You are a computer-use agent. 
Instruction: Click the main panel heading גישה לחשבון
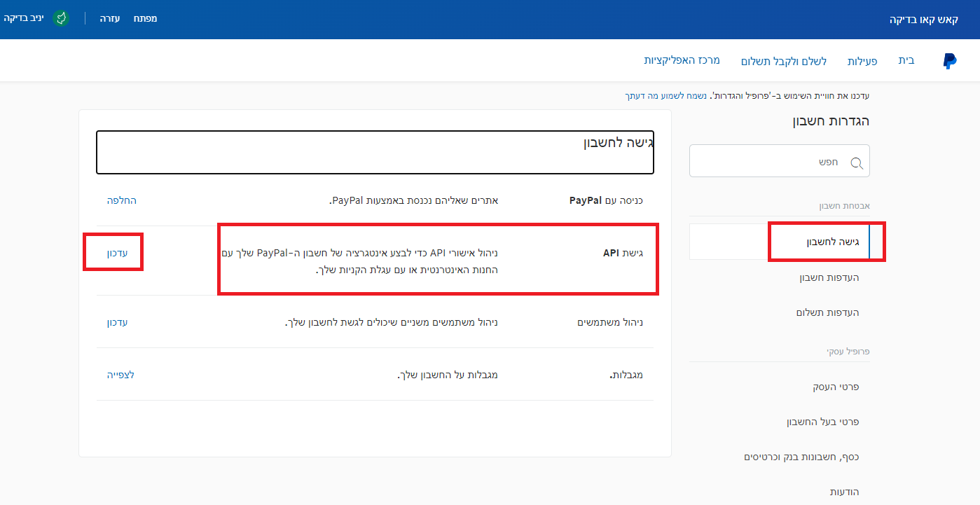pyautogui.click(x=619, y=143)
